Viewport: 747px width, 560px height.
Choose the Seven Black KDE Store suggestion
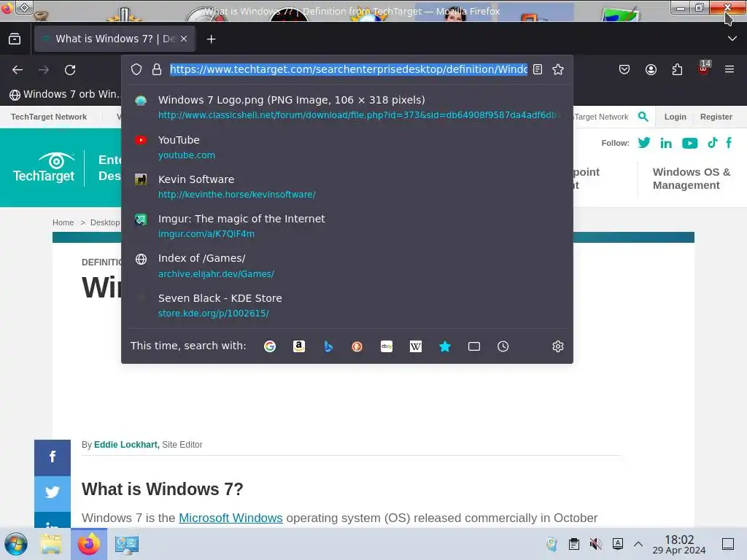(347, 306)
